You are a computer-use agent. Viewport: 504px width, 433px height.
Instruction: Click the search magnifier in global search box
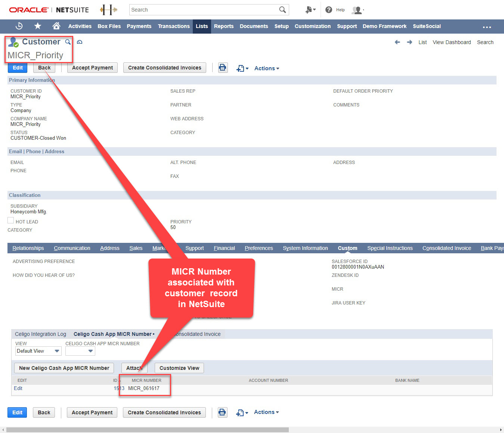tap(282, 10)
